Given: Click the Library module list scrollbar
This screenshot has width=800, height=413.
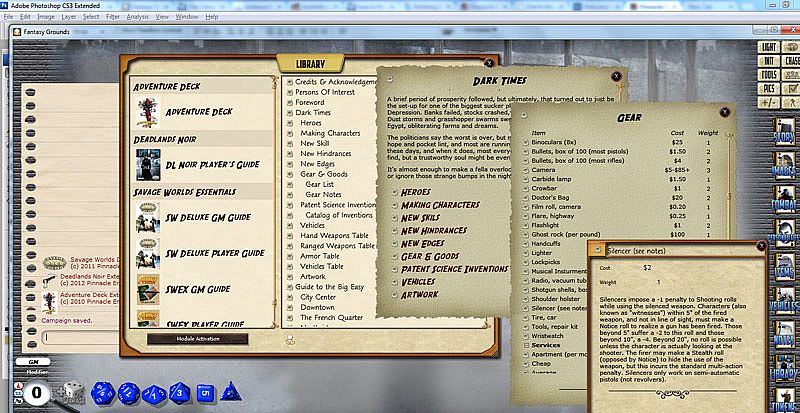Looking at the screenshot, I should click(276, 202).
